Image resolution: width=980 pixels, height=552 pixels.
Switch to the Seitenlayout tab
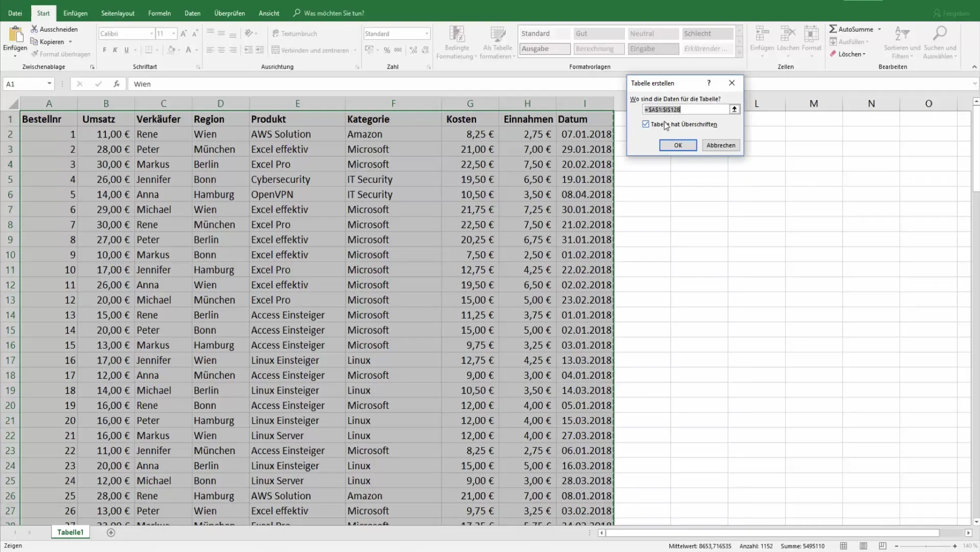tap(118, 13)
